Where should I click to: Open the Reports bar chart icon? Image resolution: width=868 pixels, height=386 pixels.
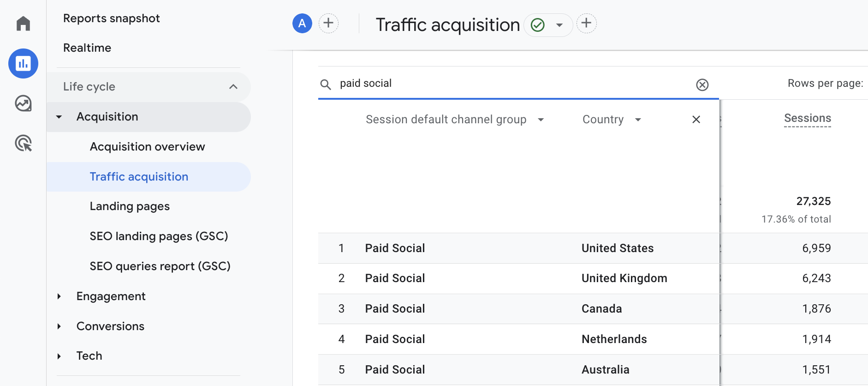pos(23,63)
